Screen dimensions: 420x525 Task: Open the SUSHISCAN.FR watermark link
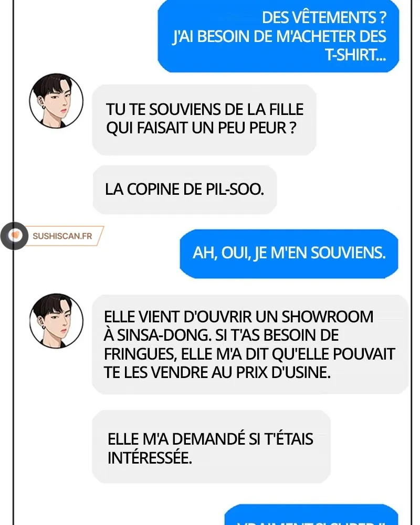62,236
